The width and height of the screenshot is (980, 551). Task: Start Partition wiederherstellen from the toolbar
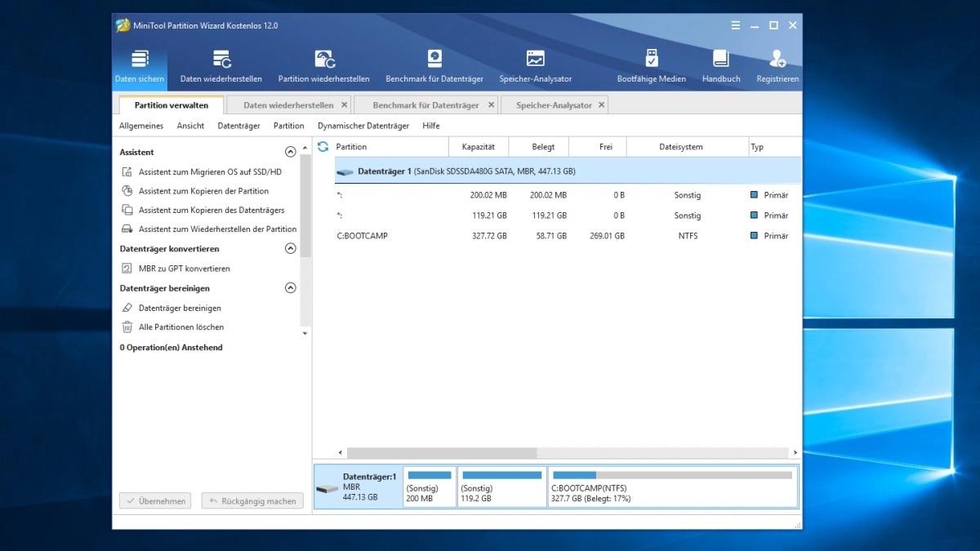click(x=324, y=66)
